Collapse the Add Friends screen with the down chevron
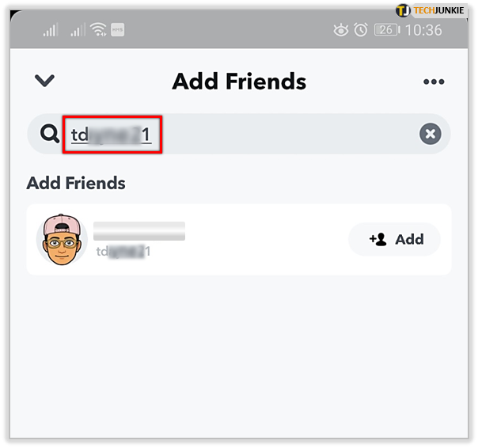The image size is (478, 448). [44, 81]
